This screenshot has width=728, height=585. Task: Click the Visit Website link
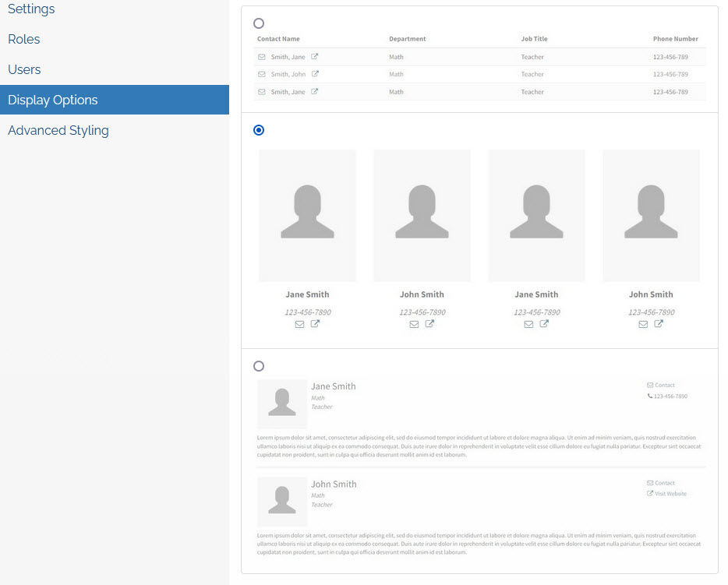click(669, 492)
